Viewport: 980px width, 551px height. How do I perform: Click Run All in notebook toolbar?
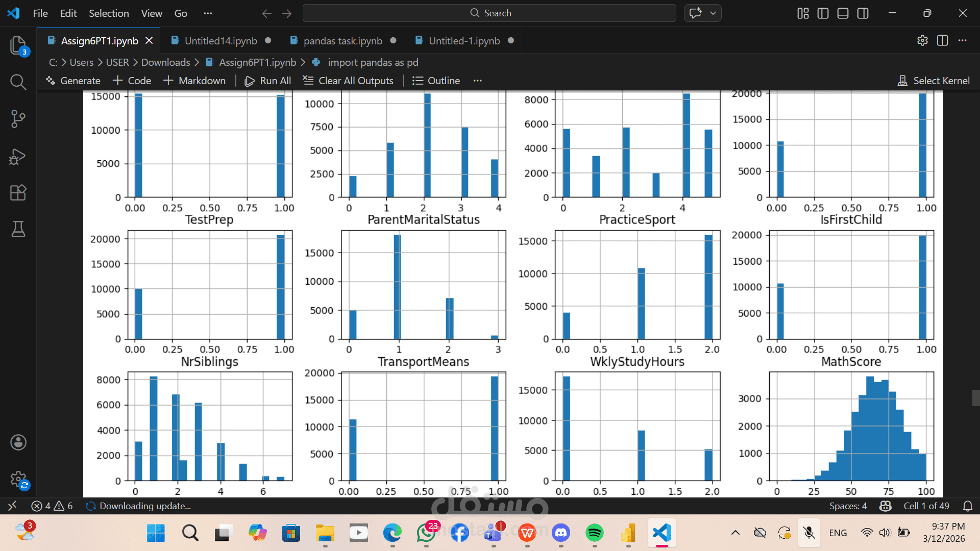pos(268,81)
